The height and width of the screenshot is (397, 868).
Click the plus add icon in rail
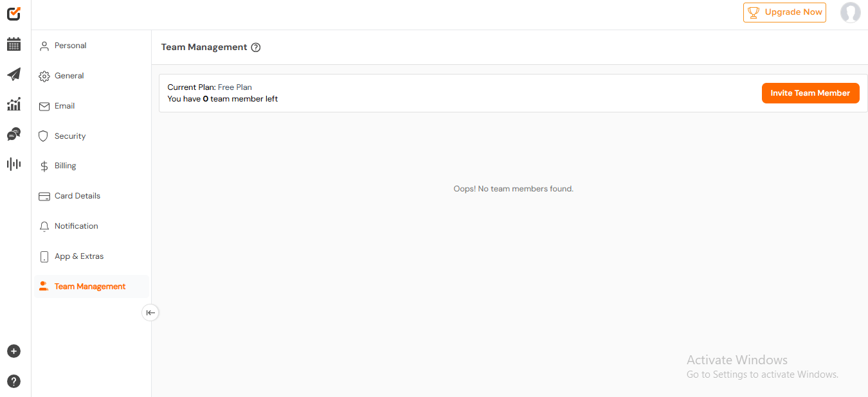tap(14, 351)
